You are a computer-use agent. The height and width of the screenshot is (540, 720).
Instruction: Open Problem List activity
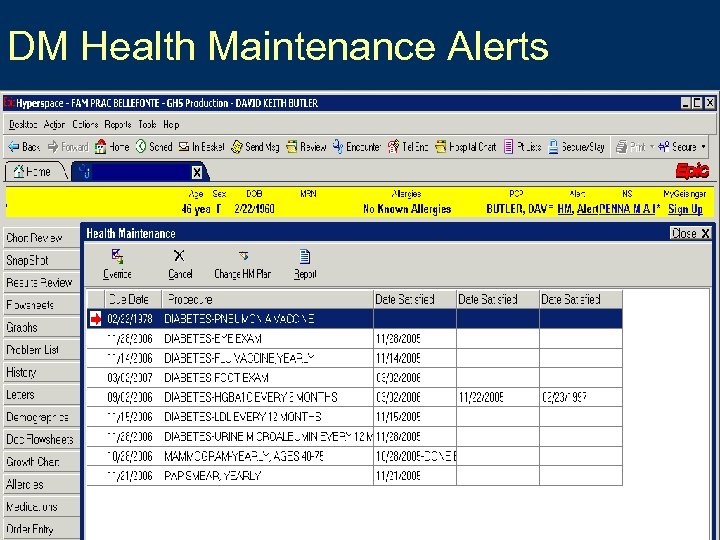pos(41,350)
